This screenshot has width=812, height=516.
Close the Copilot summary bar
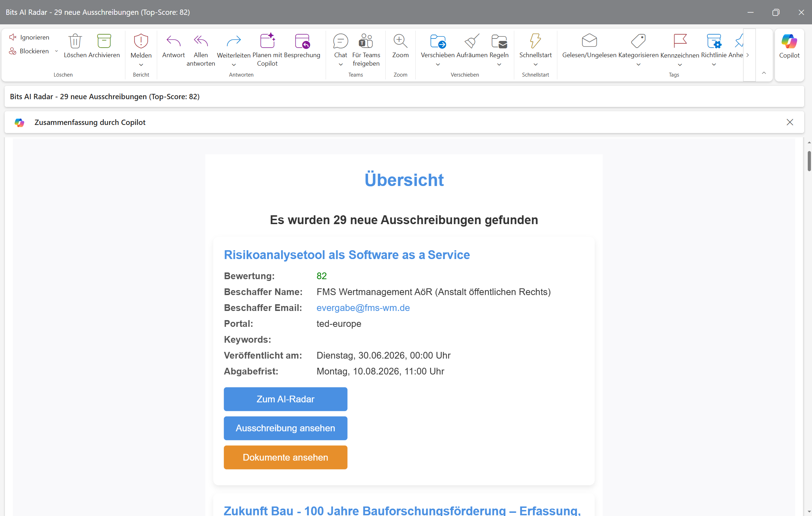click(x=790, y=122)
